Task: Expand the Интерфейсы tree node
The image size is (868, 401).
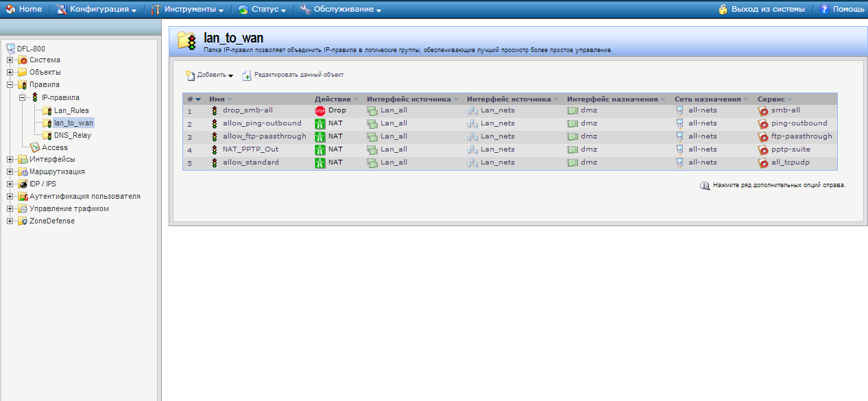Action: click(10, 160)
